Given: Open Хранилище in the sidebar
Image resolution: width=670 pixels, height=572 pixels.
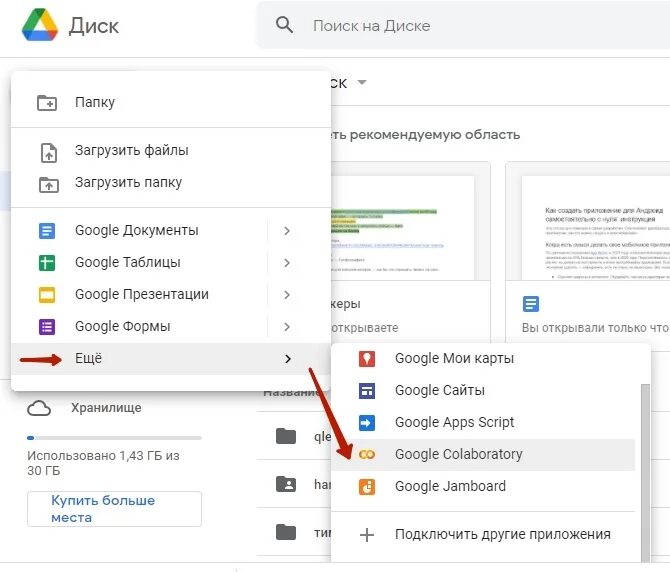Looking at the screenshot, I should (x=106, y=408).
